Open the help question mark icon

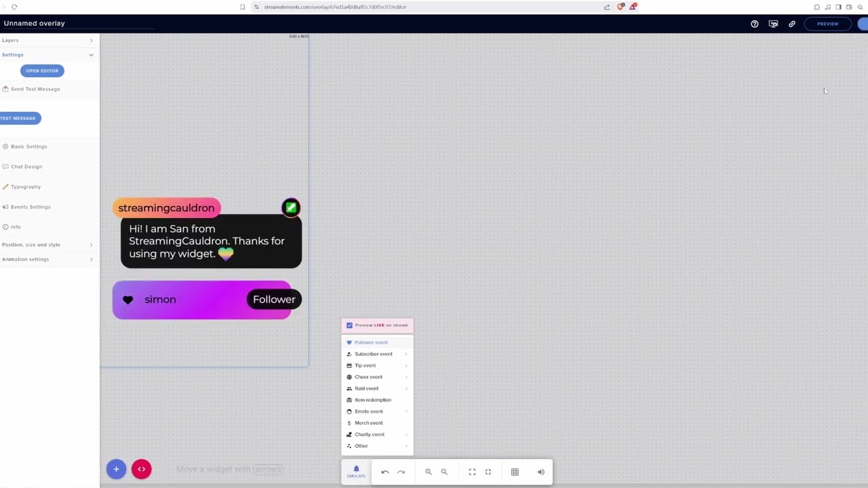pyautogui.click(x=755, y=24)
